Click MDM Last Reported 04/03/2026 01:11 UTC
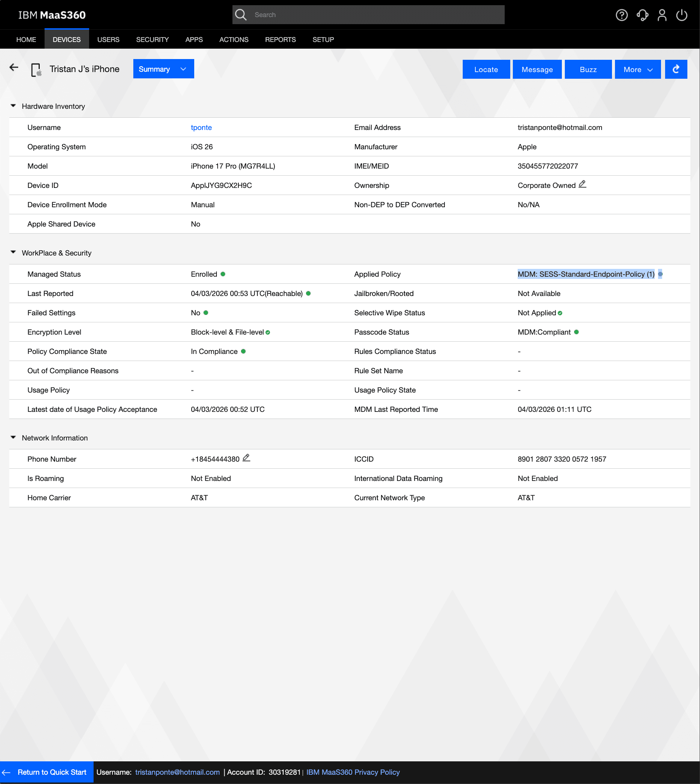700x784 pixels. point(554,409)
